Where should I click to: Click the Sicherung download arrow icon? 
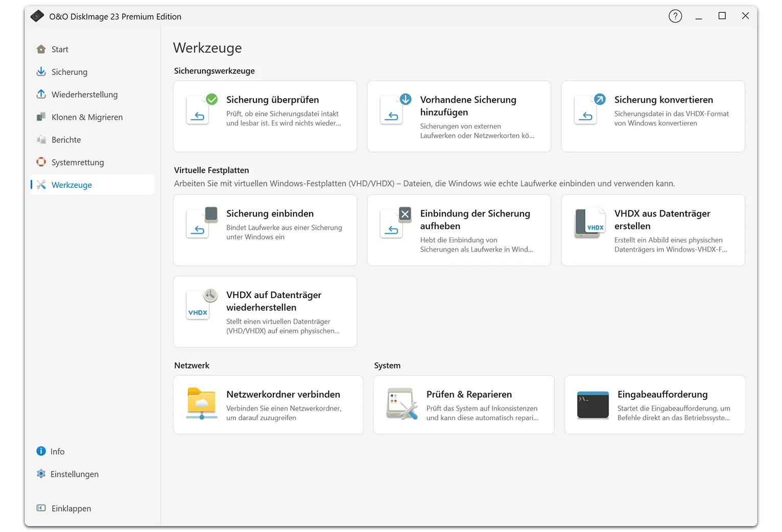pyautogui.click(x=41, y=71)
